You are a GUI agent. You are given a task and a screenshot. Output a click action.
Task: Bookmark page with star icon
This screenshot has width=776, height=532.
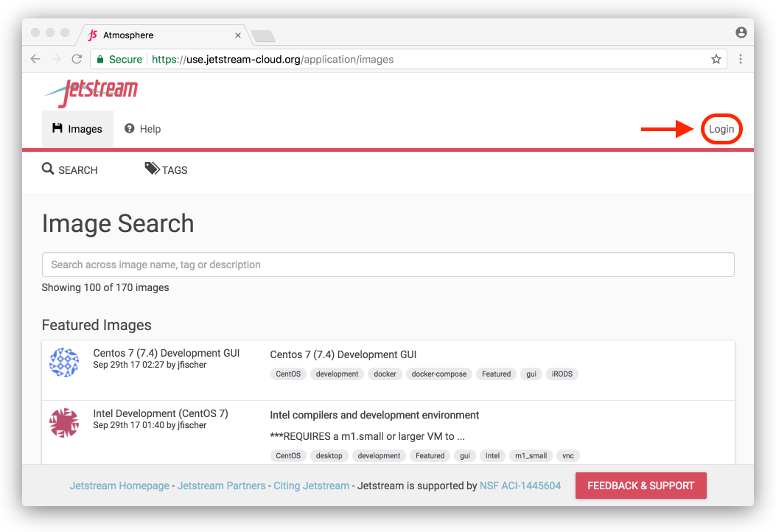(x=716, y=59)
